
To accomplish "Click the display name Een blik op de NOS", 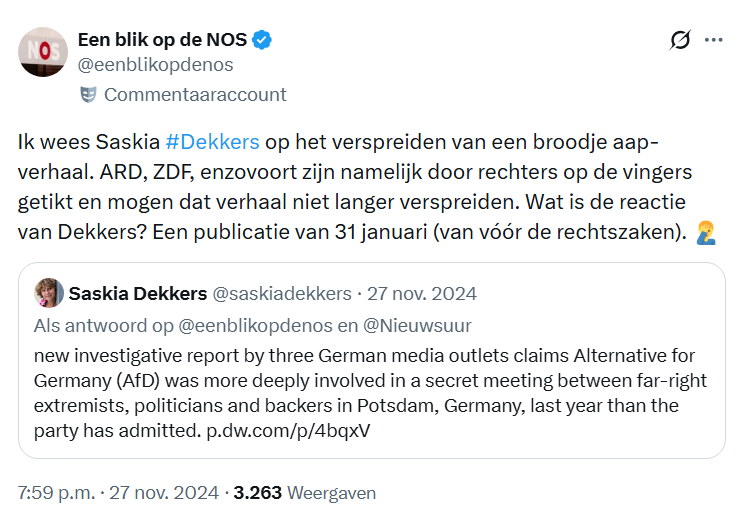I will pyautogui.click(x=162, y=40).
